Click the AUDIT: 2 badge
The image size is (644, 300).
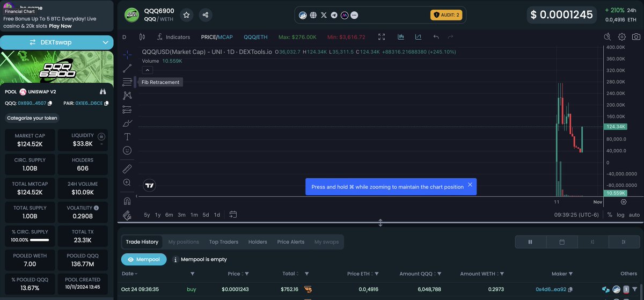[x=446, y=15]
